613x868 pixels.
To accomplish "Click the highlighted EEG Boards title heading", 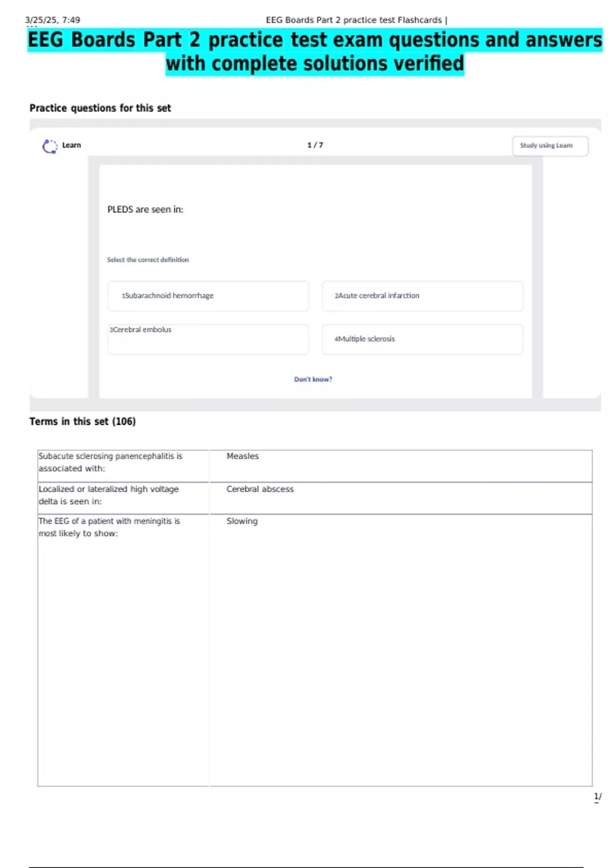I will (x=315, y=52).
